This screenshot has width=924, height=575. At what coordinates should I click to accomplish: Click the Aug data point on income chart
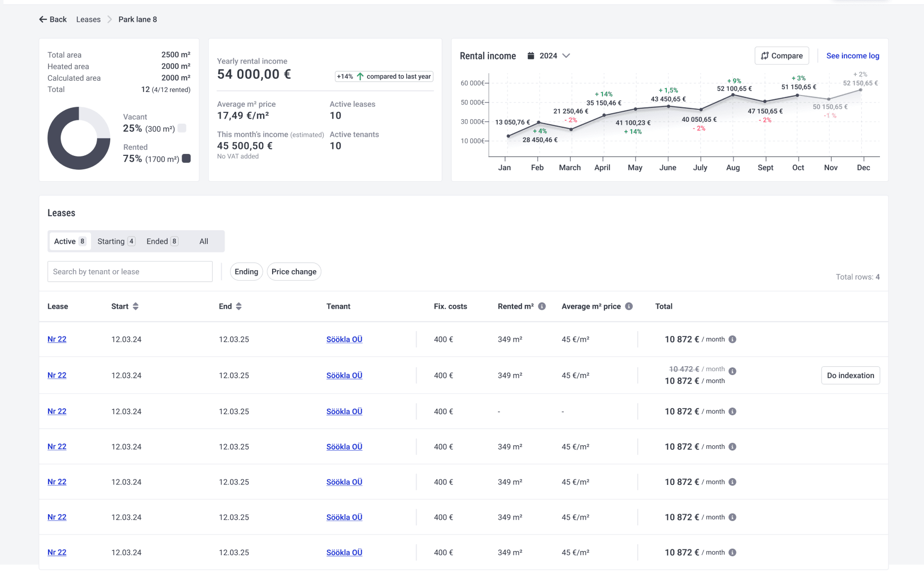pos(733,95)
